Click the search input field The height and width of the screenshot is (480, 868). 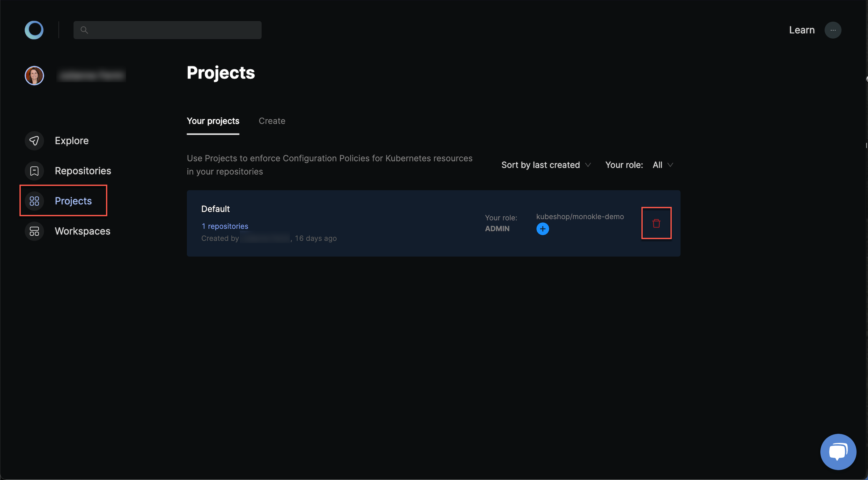click(x=167, y=30)
